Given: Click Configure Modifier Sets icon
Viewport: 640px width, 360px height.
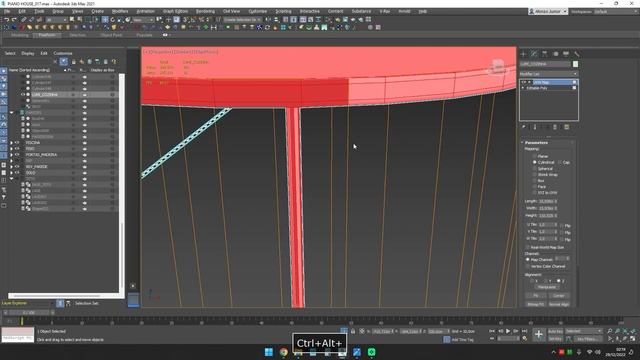Looking at the screenshot, I should (567, 127).
